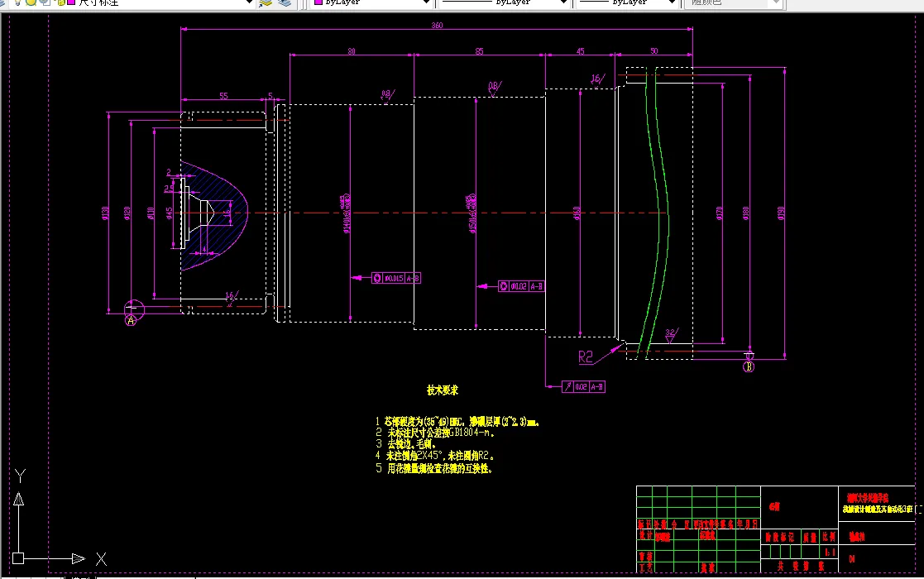Toggle the layer freeze sun icon
Image resolution: width=924 pixels, height=579 pixels.
(x=31, y=2)
